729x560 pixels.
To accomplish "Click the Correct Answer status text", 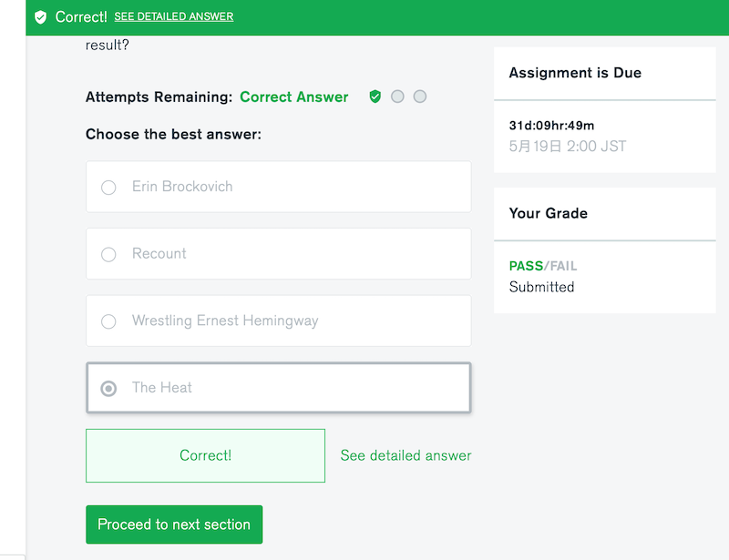I will click(x=293, y=97).
